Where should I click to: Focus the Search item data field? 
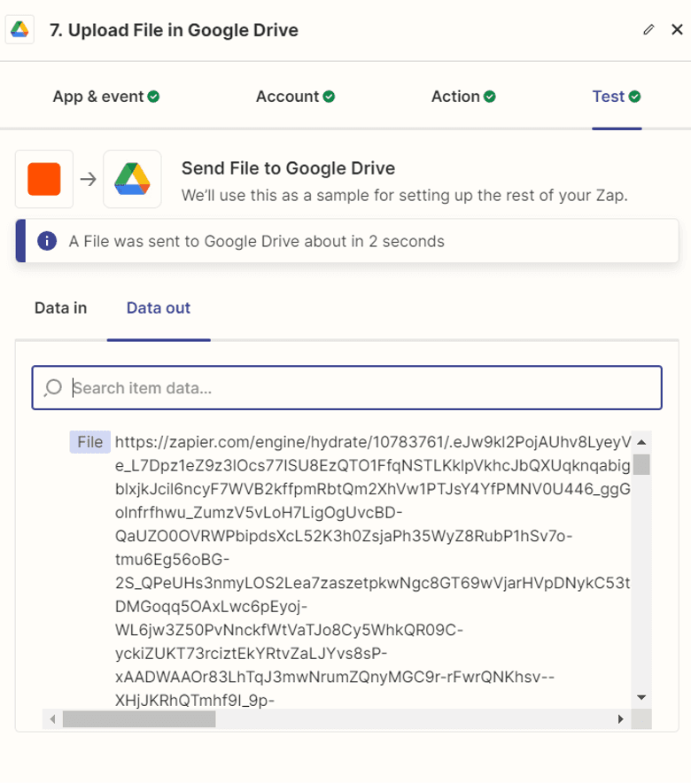pyautogui.click(x=347, y=388)
